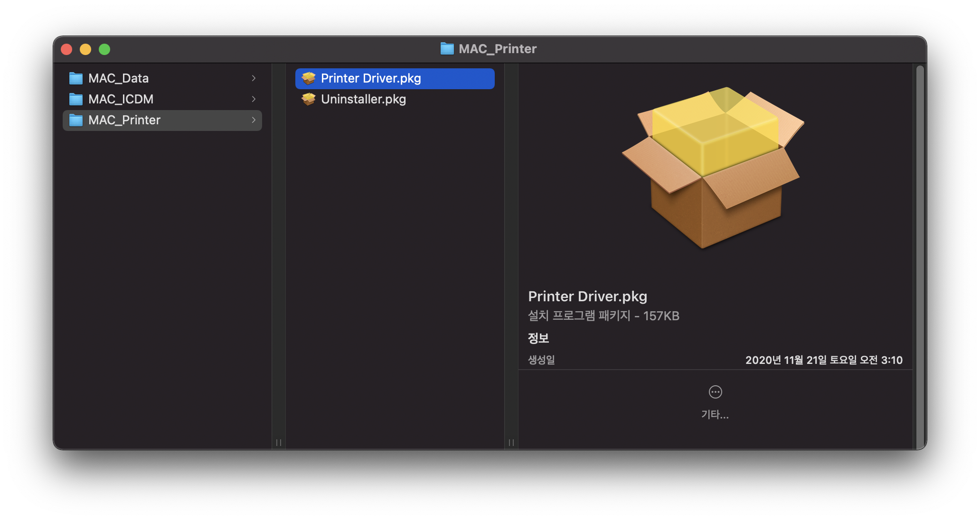The width and height of the screenshot is (980, 520).
Task: Click the creation date 2020년 11월 21일 value
Action: (x=824, y=360)
